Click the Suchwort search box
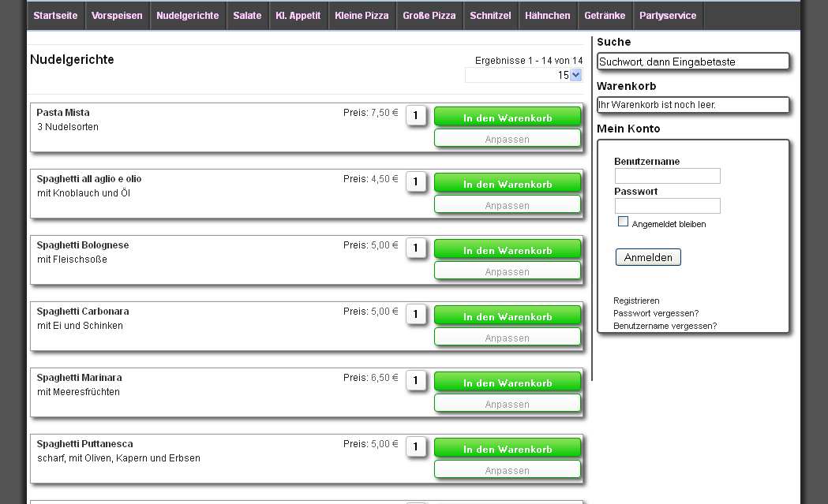The image size is (828, 504). [693, 62]
